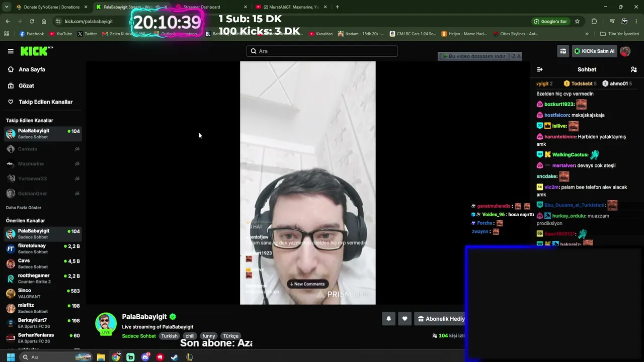Click the funny tag
Viewport: 644px width, 362px height.
tap(209, 336)
